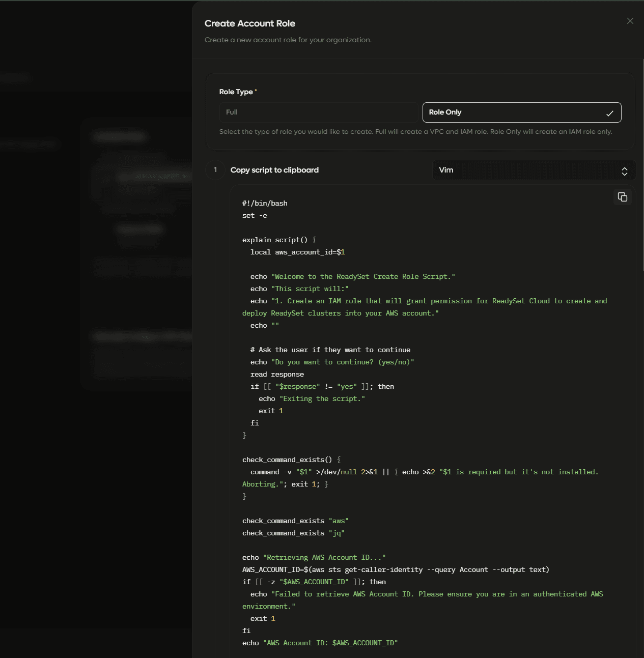
Task: Click the 'aws sts get-caller-identity' line
Action: [x=396, y=569]
